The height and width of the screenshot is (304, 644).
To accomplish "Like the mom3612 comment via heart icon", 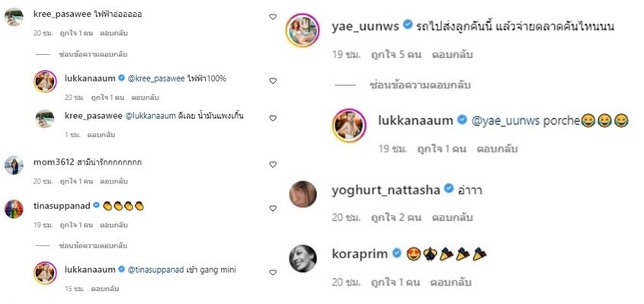I will point(272,165).
